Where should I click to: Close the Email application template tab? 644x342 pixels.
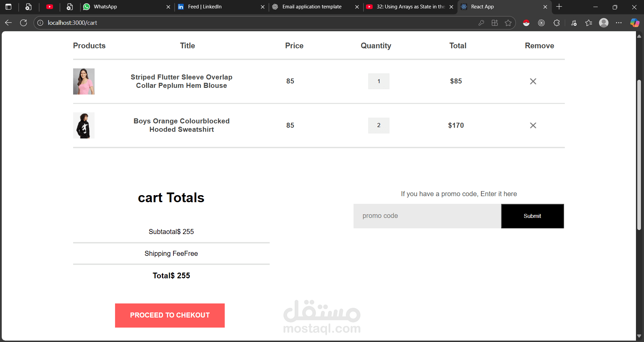click(x=357, y=7)
